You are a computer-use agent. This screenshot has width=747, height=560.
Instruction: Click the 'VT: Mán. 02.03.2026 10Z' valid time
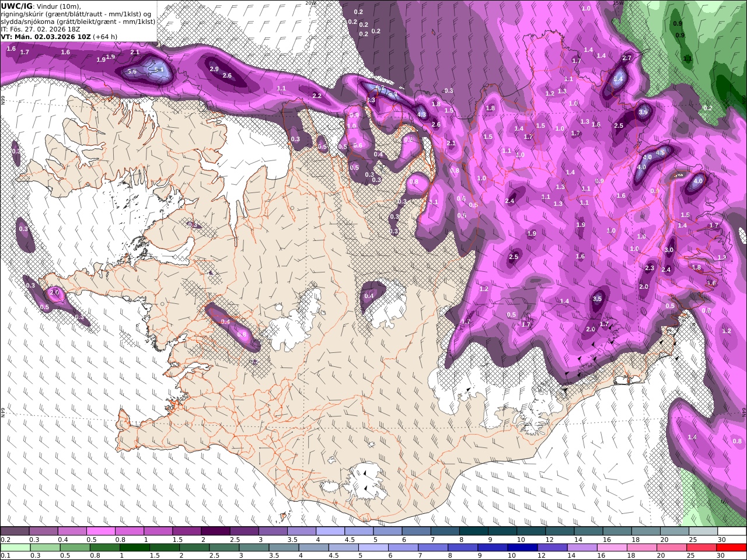click(46, 36)
